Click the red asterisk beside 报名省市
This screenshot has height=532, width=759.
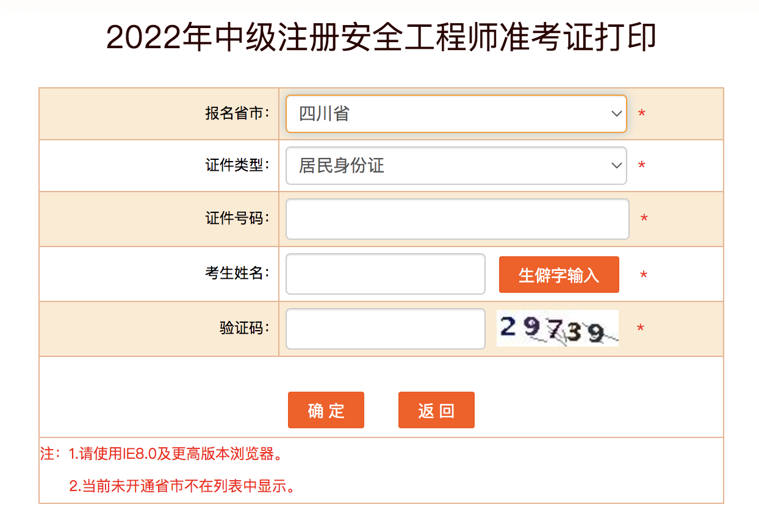point(642,113)
